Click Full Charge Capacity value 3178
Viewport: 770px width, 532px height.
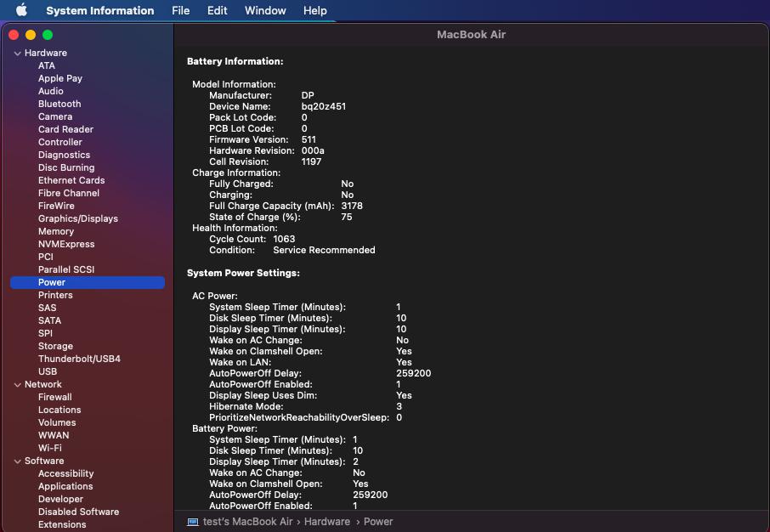(352, 207)
